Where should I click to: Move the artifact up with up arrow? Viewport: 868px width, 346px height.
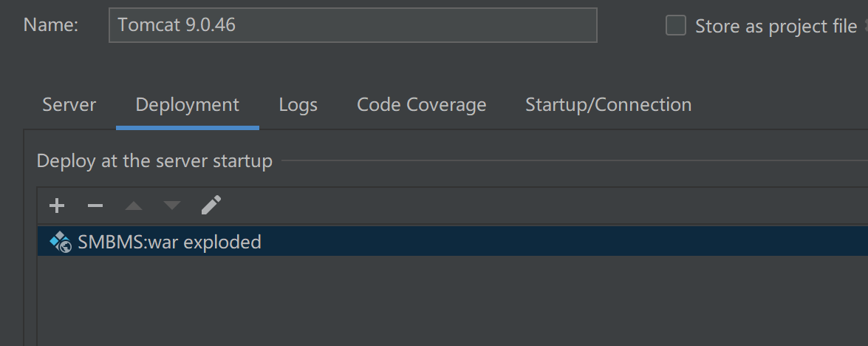[134, 206]
